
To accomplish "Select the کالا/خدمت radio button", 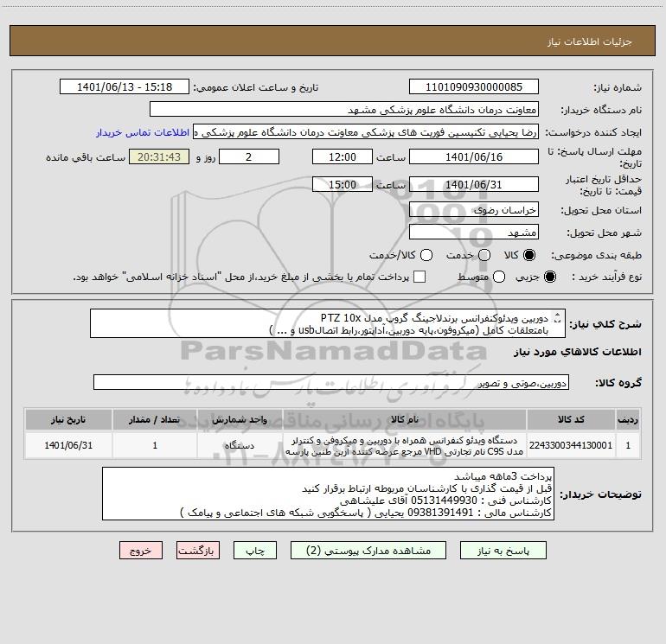I will point(426,255).
